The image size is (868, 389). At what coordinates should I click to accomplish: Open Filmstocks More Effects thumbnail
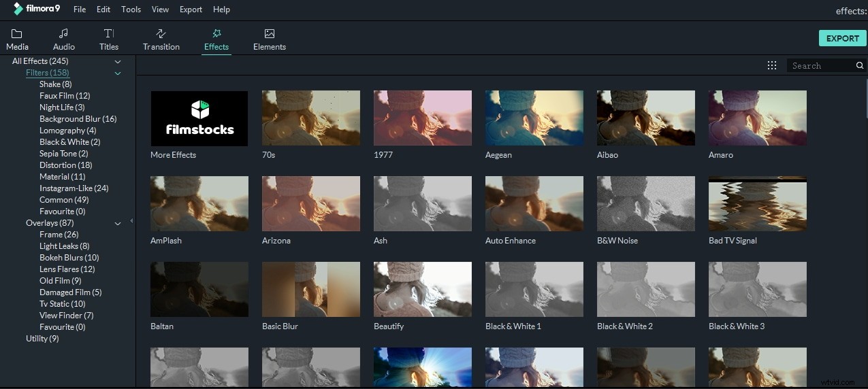(x=199, y=118)
